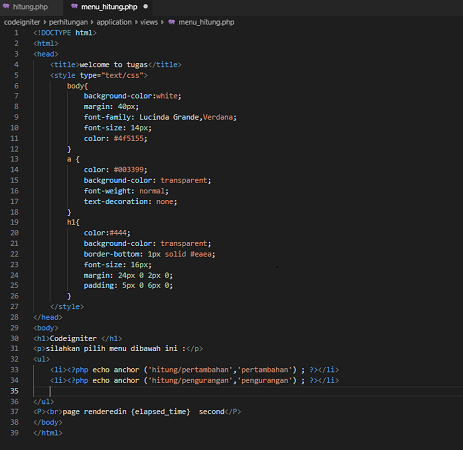Viewport: 463px width, 450px height.
Task: Open the menu_hitung.php breadcrumb segment
Action: [x=206, y=22]
